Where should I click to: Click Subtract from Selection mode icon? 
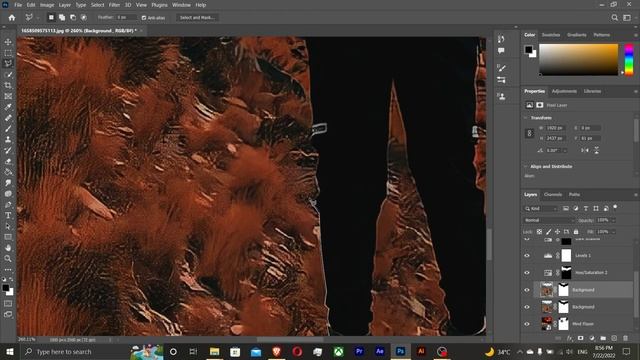[x=73, y=18]
